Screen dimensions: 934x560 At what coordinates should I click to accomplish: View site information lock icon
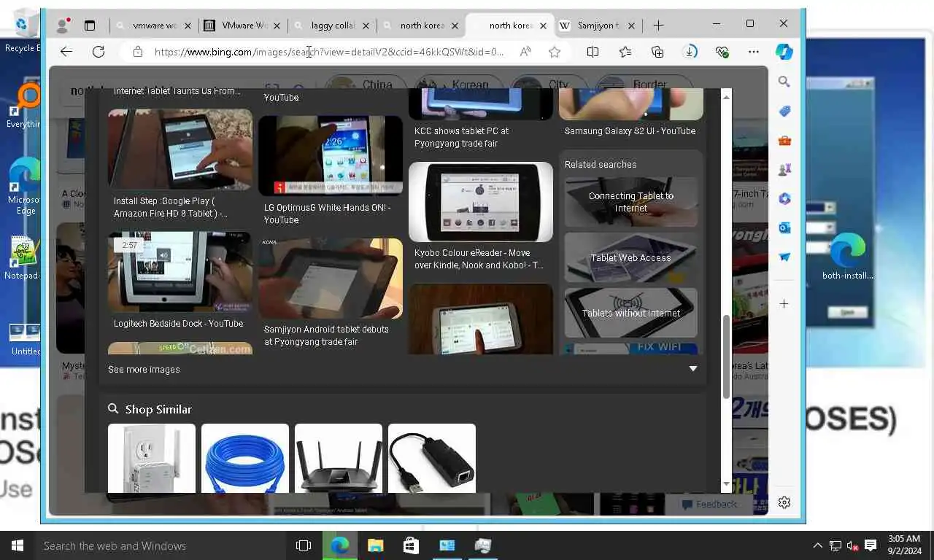click(137, 52)
